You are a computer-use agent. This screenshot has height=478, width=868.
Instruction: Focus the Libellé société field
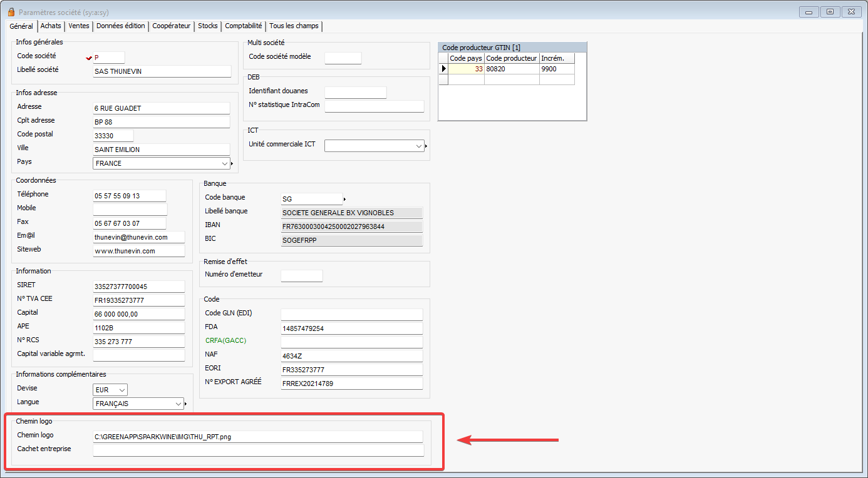pyautogui.click(x=162, y=71)
